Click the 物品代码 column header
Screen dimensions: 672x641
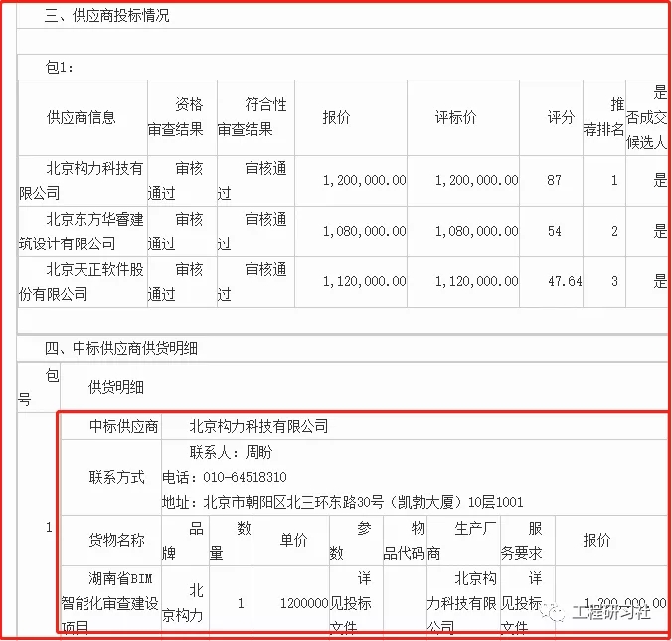click(x=405, y=540)
